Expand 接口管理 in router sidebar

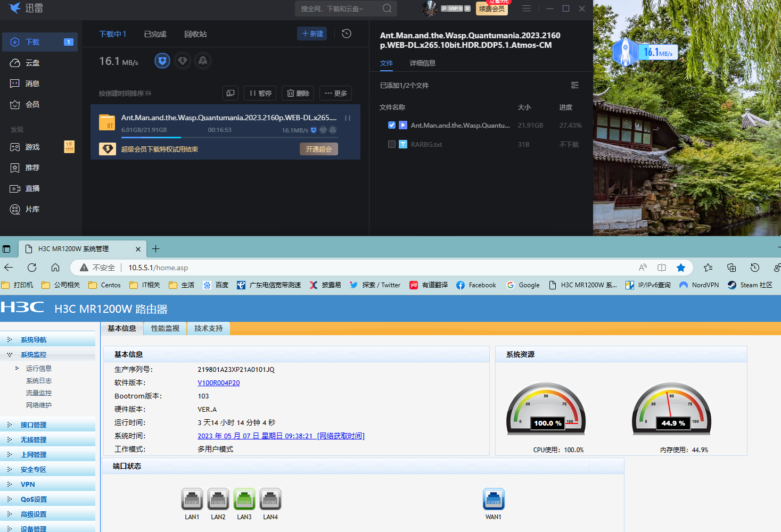click(x=34, y=425)
